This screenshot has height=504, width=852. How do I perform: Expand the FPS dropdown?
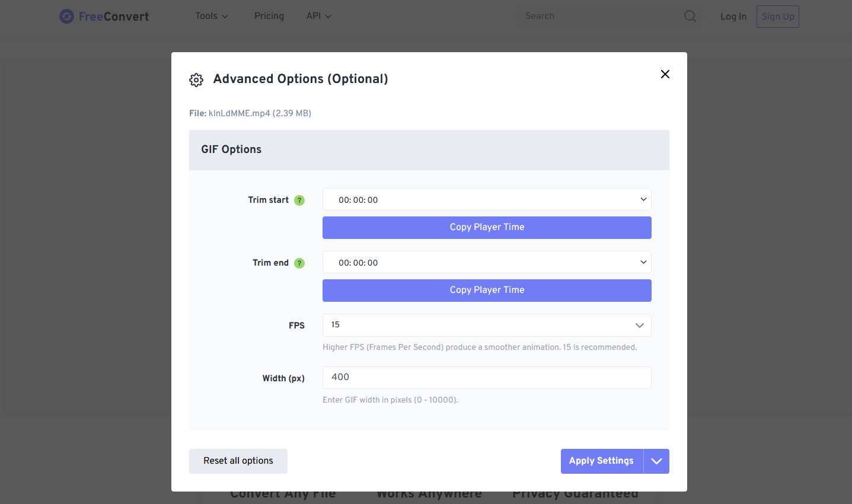(487, 325)
